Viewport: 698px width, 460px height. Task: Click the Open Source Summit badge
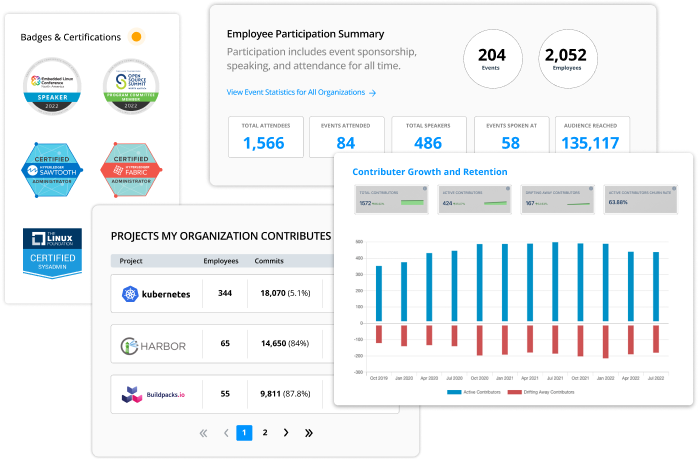tap(131, 88)
